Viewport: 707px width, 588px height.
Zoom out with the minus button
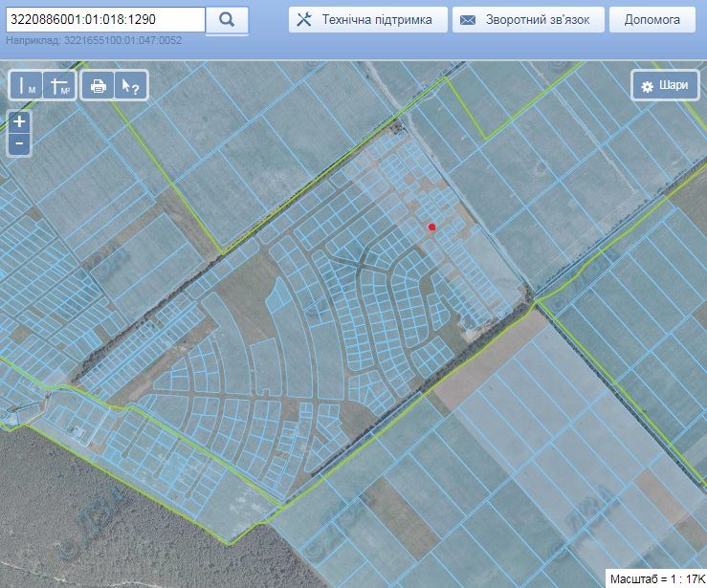[19, 144]
